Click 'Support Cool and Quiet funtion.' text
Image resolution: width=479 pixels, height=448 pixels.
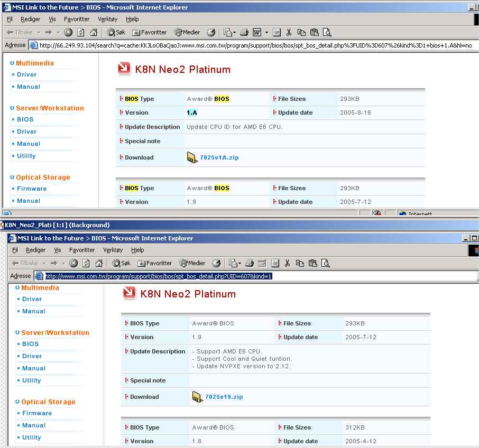[x=244, y=359]
